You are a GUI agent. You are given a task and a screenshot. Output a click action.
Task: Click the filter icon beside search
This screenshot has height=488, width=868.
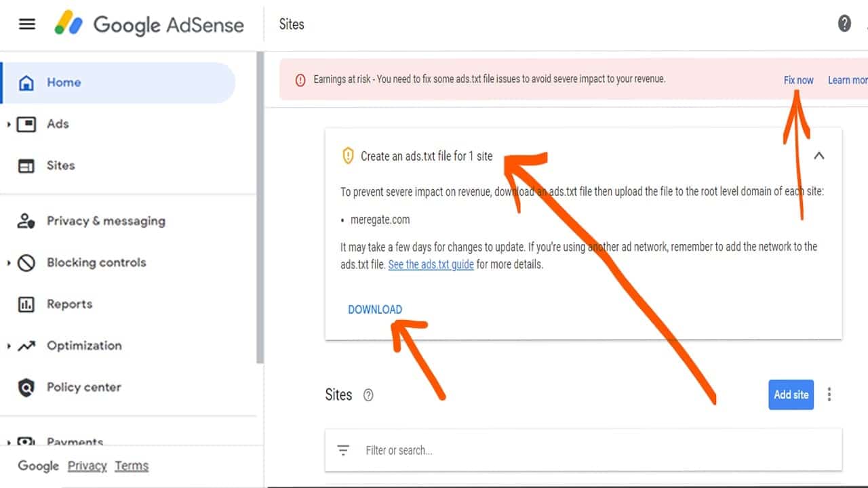pyautogui.click(x=343, y=450)
